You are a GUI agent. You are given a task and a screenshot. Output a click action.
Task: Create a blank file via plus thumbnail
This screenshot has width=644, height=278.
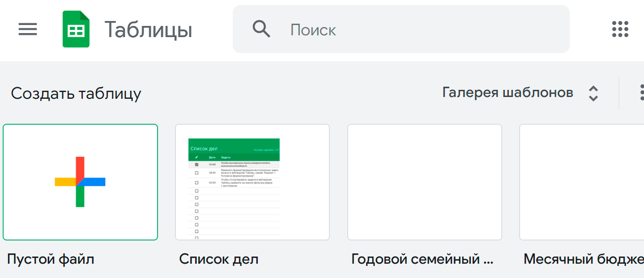[81, 182]
